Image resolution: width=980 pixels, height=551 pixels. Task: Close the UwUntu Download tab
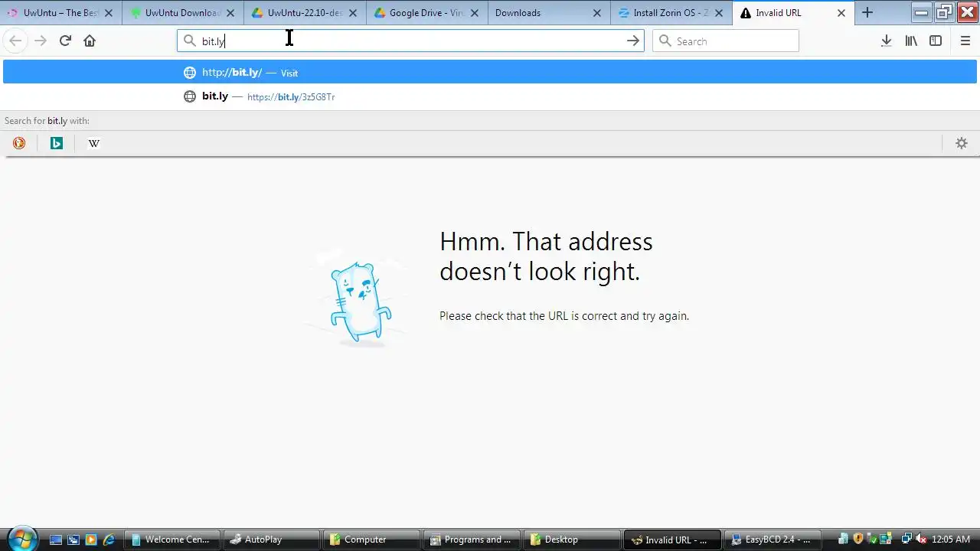[x=230, y=13]
